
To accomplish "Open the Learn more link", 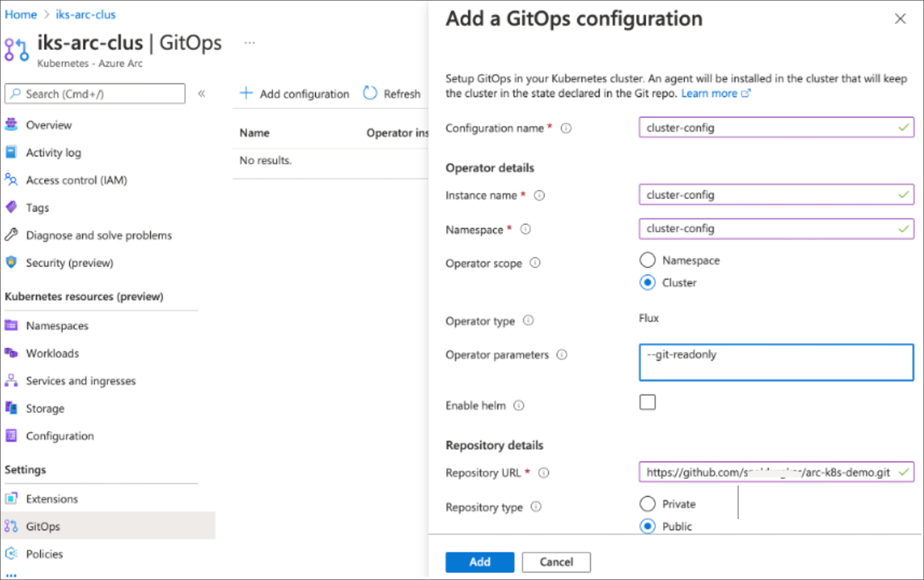I will [x=711, y=93].
